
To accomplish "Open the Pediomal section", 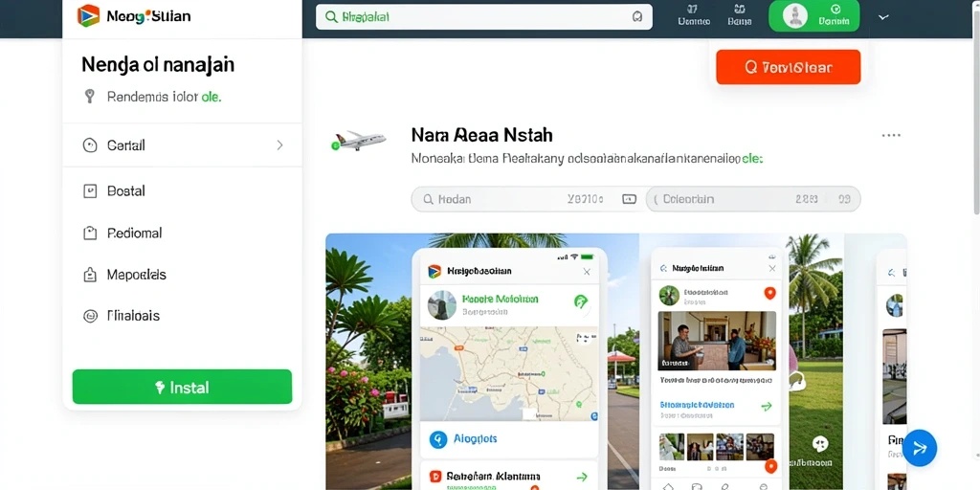I will (x=134, y=234).
